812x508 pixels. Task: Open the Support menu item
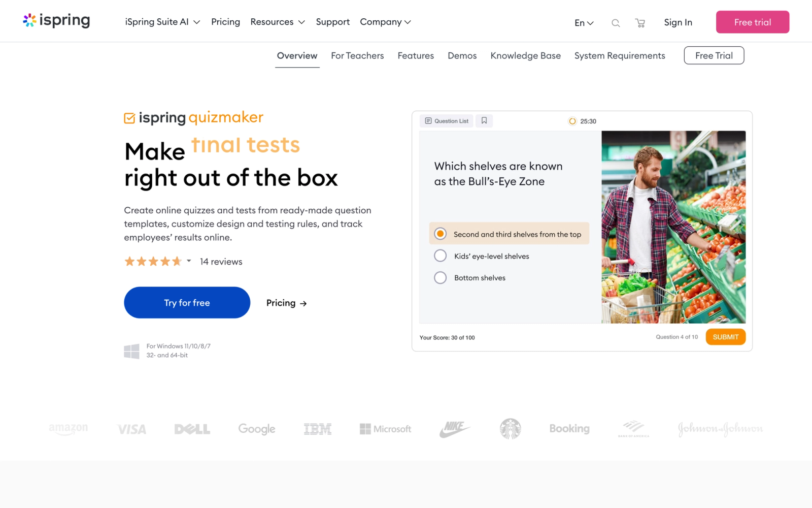click(x=333, y=22)
